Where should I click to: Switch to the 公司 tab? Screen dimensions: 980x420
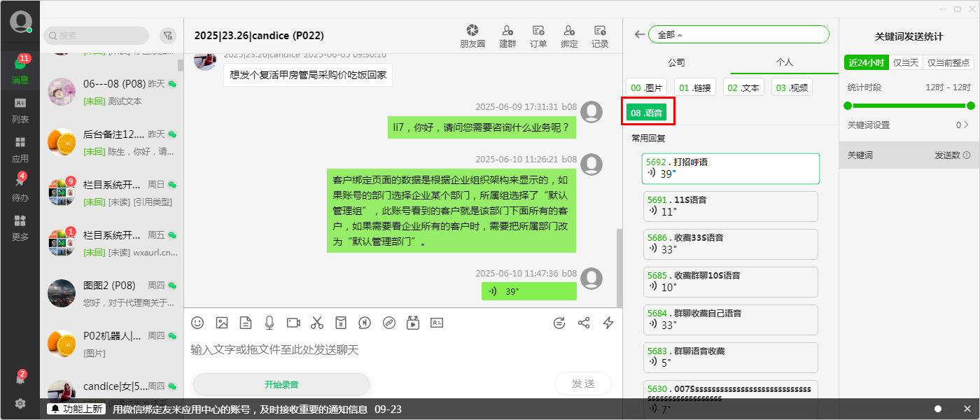click(675, 62)
